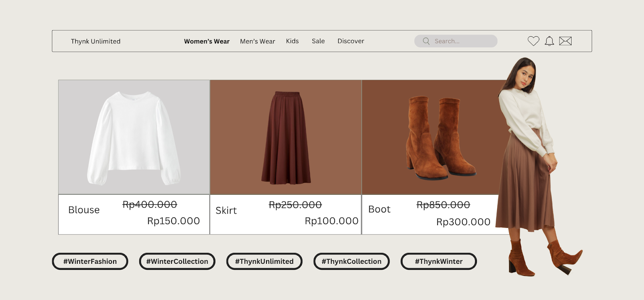
Task: Click the Thynk Unlimited brand logo
Action: (x=96, y=41)
